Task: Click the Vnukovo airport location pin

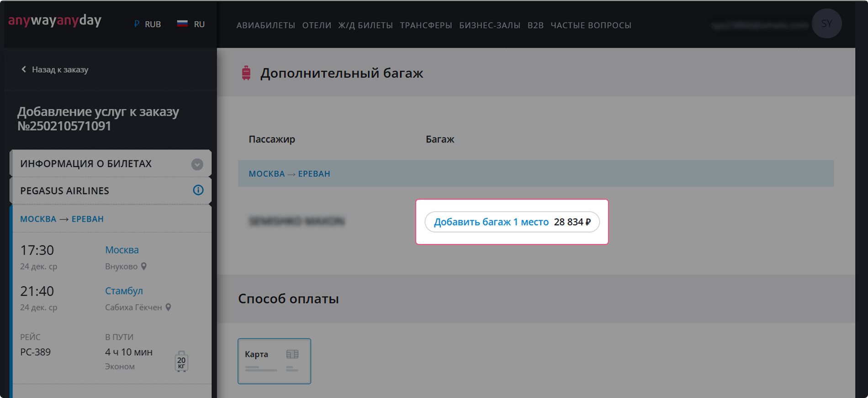Action: tap(144, 266)
